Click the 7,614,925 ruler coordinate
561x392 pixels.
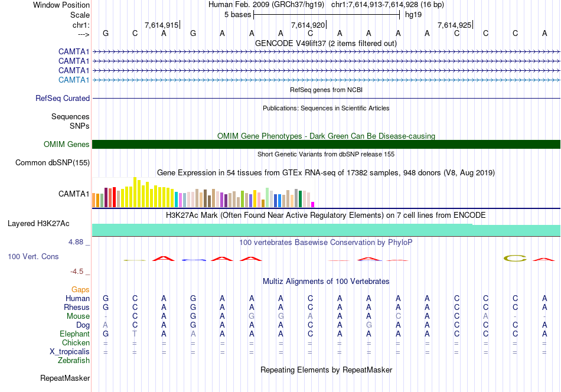coord(454,25)
